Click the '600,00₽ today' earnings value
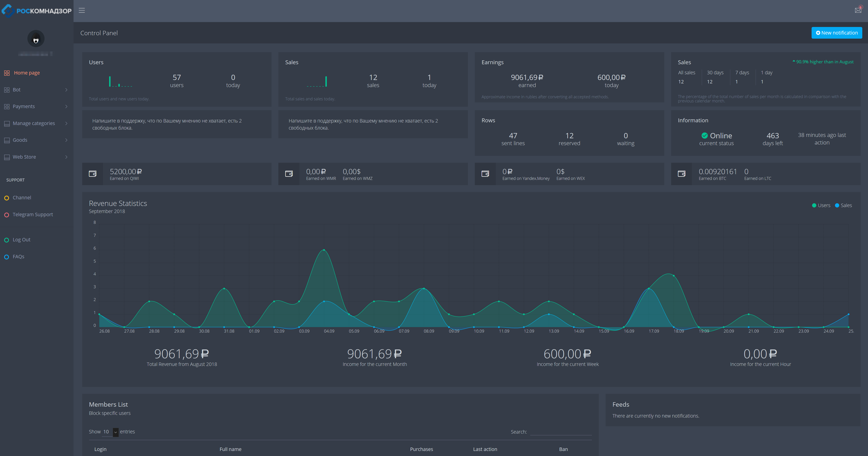Image resolution: width=868 pixels, height=456 pixels. [x=611, y=81]
